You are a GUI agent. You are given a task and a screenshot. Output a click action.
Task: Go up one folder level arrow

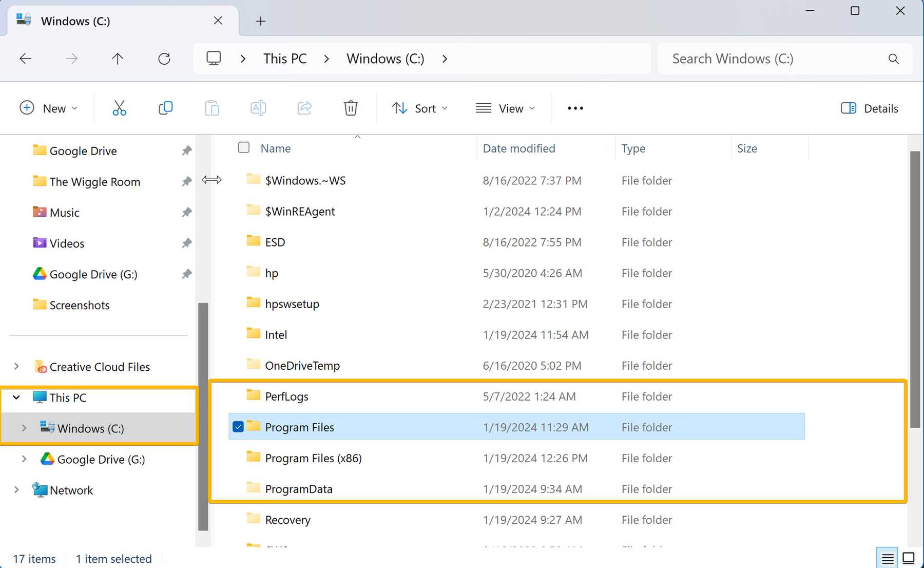[x=118, y=59]
